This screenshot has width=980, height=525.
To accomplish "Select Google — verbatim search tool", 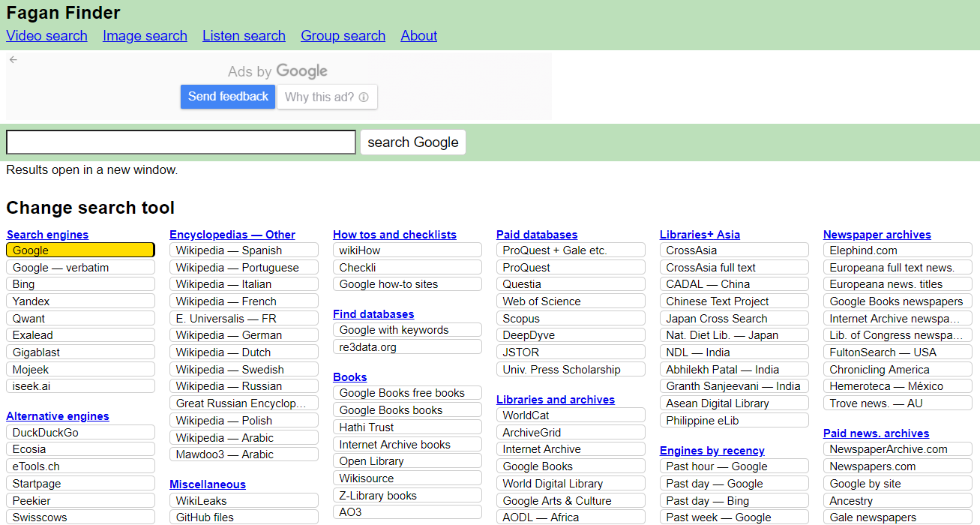I will click(x=80, y=268).
